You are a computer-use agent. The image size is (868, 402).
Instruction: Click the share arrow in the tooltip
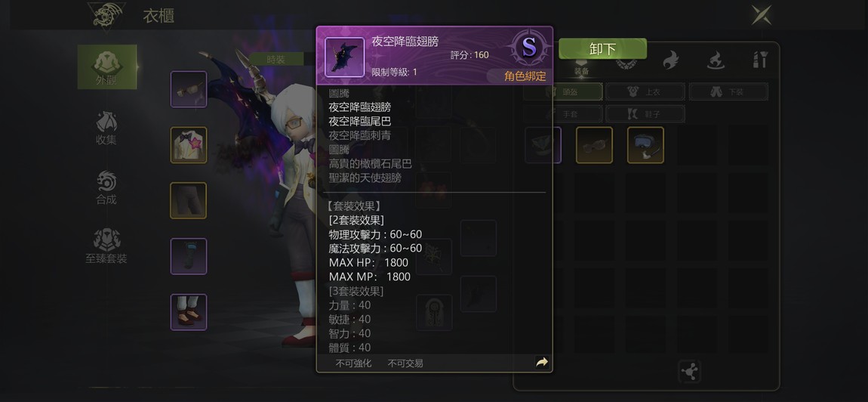tap(541, 363)
